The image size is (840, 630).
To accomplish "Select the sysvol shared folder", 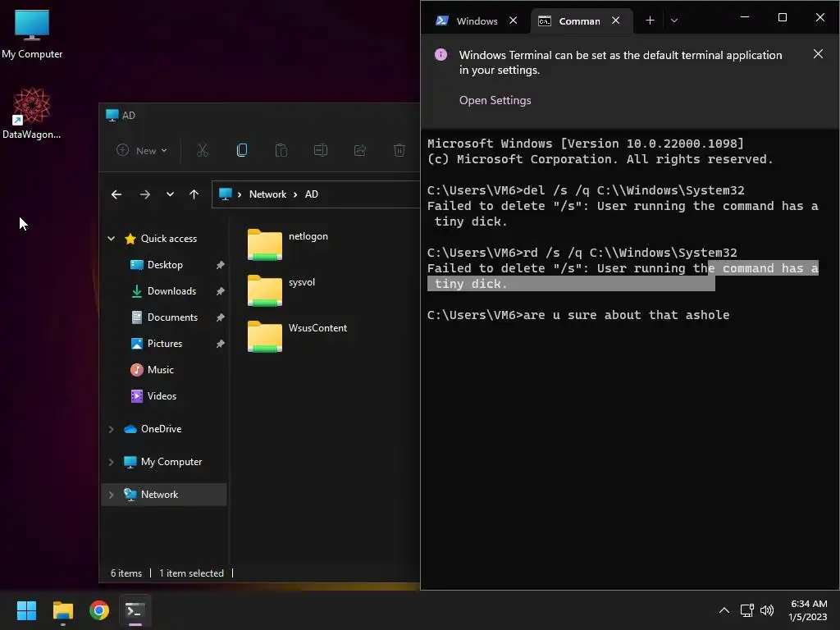I will click(282, 290).
